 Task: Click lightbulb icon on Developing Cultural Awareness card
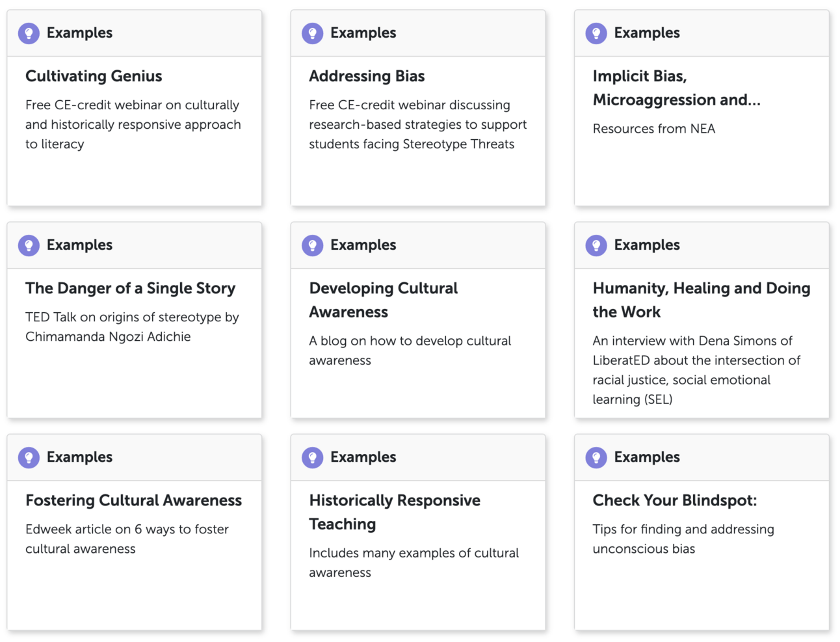point(313,245)
